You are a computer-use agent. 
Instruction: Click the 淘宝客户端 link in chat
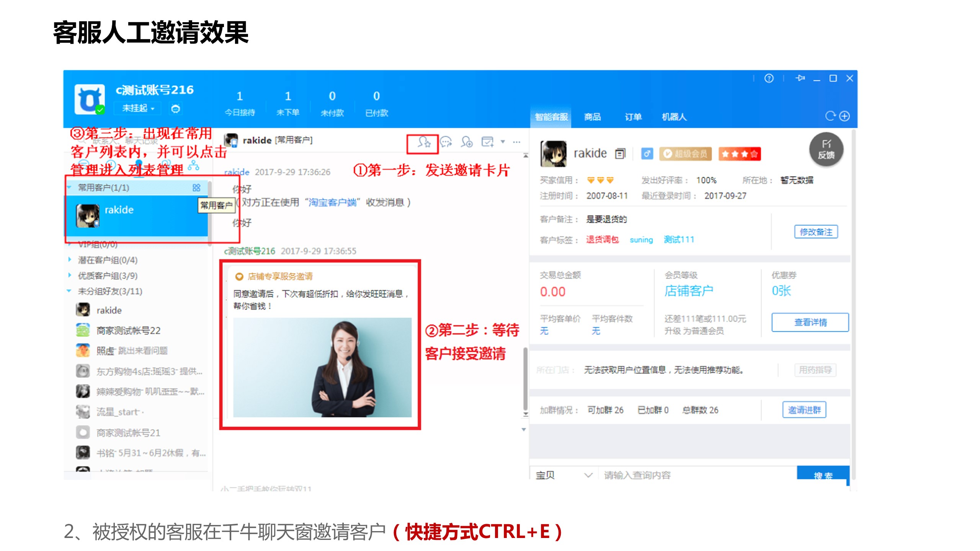[333, 202]
